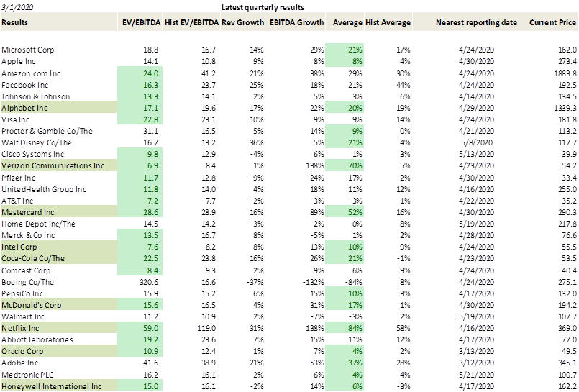Click the 'Apple Inc' company cell
The width and height of the screenshot is (579, 392).
coord(18,61)
